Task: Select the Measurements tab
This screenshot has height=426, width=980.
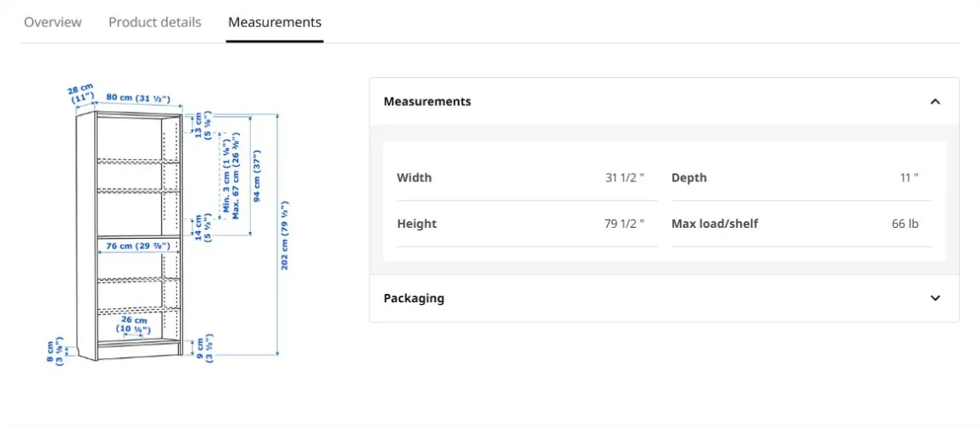Action: tap(275, 23)
